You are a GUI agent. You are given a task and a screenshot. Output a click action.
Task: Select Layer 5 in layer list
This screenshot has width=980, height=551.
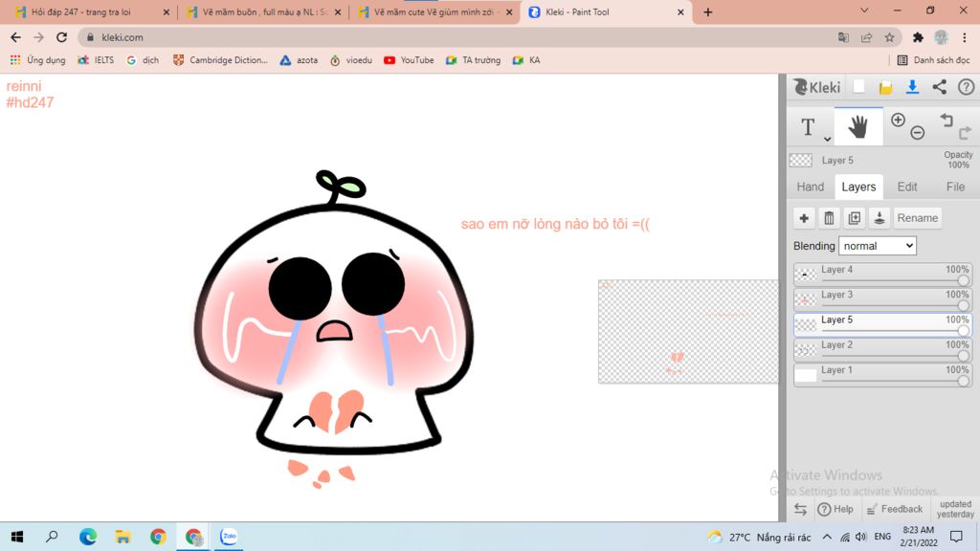coord(882,324)
